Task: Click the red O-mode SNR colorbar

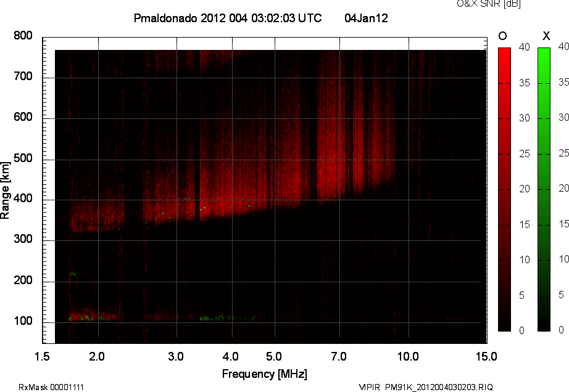Action: click(x=504, y=189)
